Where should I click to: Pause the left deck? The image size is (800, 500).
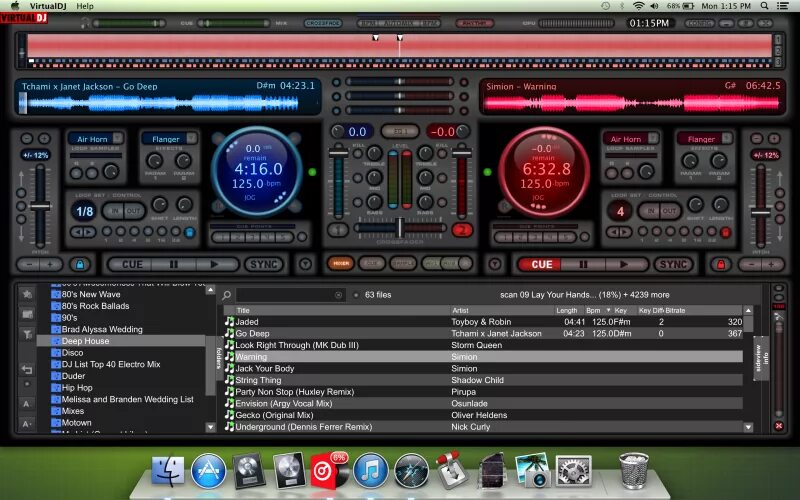click(x=173, y=264)
